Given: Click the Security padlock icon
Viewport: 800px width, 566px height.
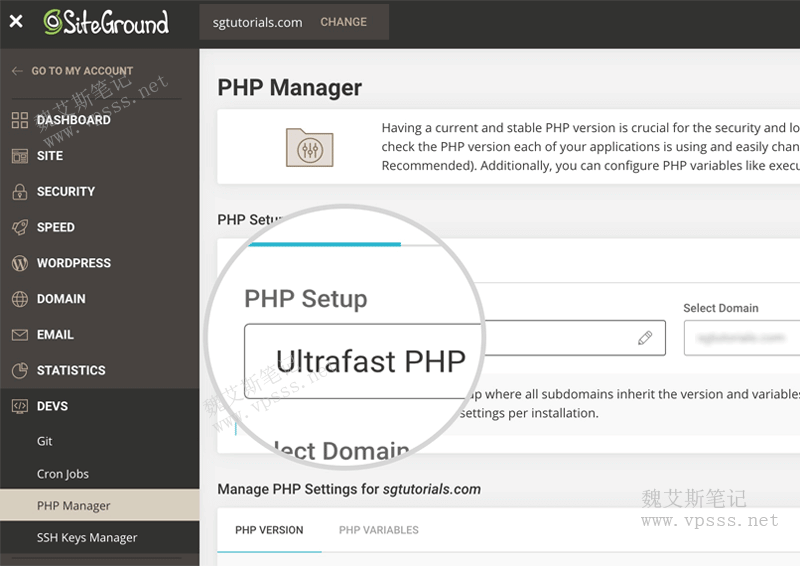Looking at the screenshot, I should [20, 191].
